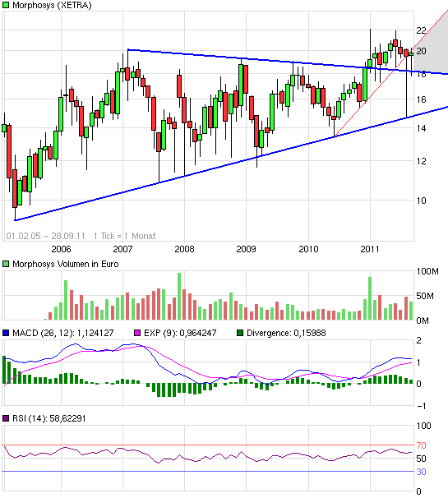This screenshot has width=448, height=498.
Task: Click the RSI axis value 50
Action: tap(422, 459)
